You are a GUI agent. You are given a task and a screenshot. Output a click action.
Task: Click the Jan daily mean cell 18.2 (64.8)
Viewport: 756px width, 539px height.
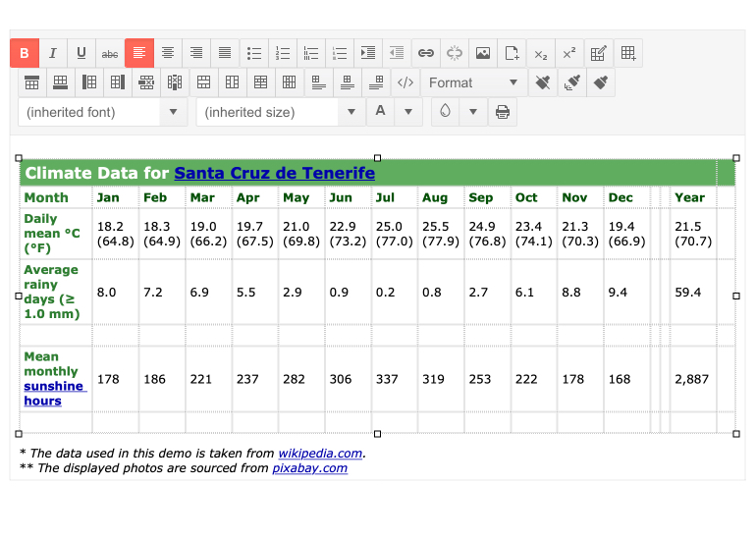115,234
